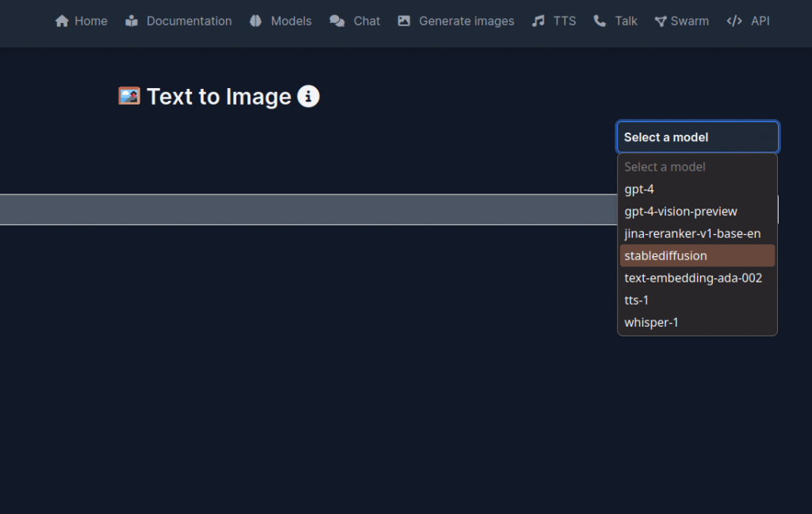
Task: Click the Home house icon
Action: click(62, 21)
